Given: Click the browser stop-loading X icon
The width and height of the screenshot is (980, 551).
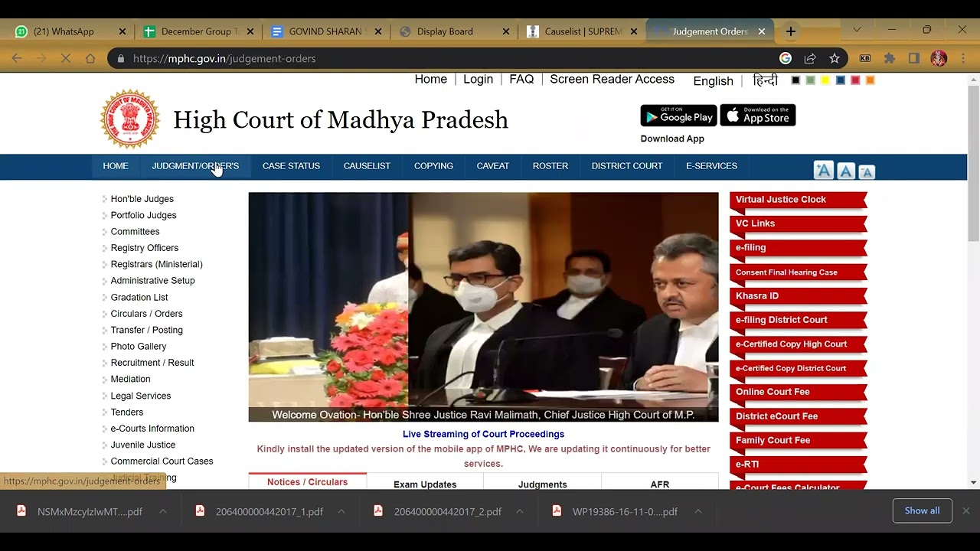Looking at the screenshot, I should [66, 58].
